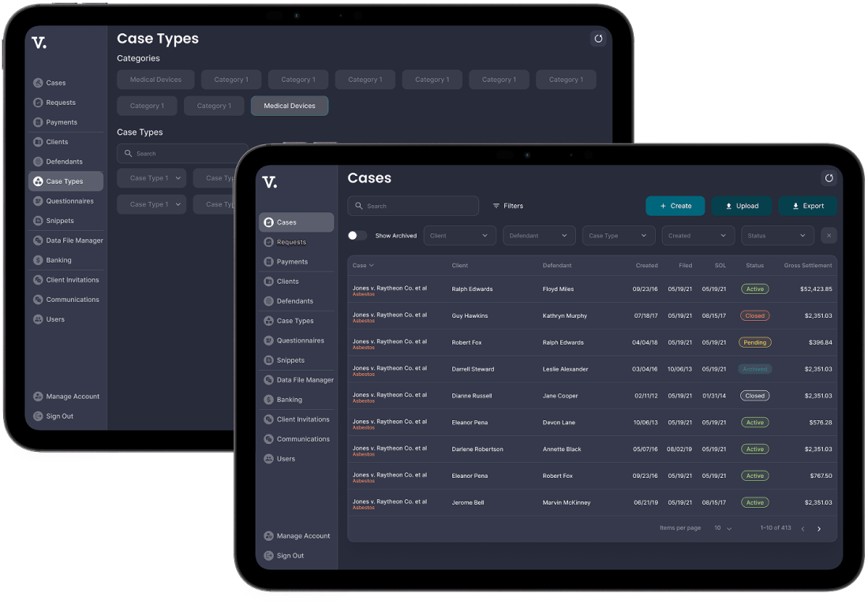868x604 pixels.
Task: Click the Sign Out icon in front sidebar
Action: (268, 556)
